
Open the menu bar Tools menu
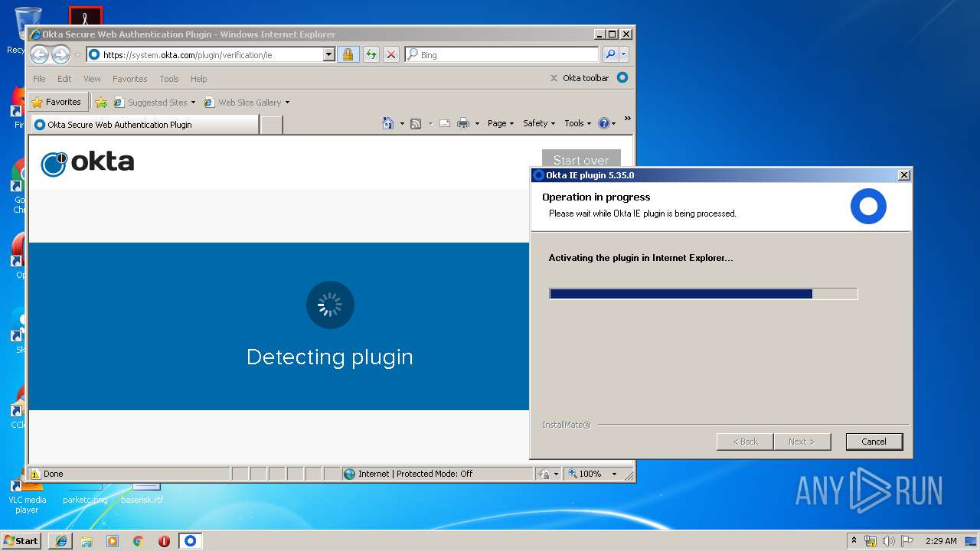pyautogui.click(x=169, y=79)
